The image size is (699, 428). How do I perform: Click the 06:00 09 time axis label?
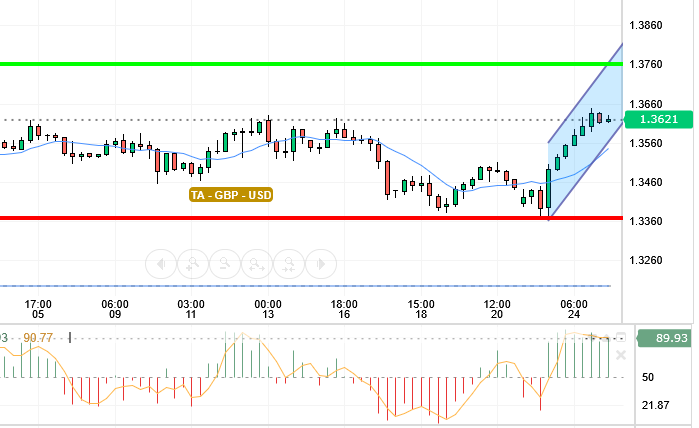click(115, 309)
